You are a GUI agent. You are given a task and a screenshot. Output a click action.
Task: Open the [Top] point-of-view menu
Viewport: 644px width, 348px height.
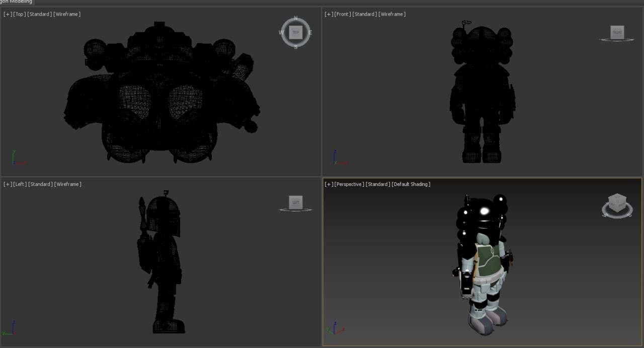point(19,14)
